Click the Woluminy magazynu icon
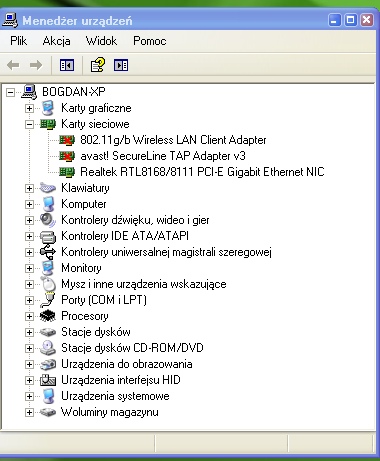380x461 pixels. (x=48, y=412)
